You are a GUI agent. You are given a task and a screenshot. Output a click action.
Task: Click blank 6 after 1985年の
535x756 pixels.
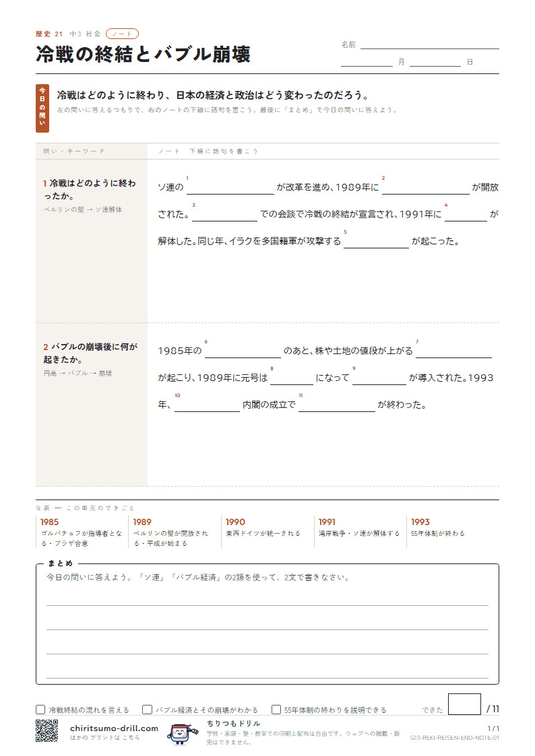coord(243,351)
